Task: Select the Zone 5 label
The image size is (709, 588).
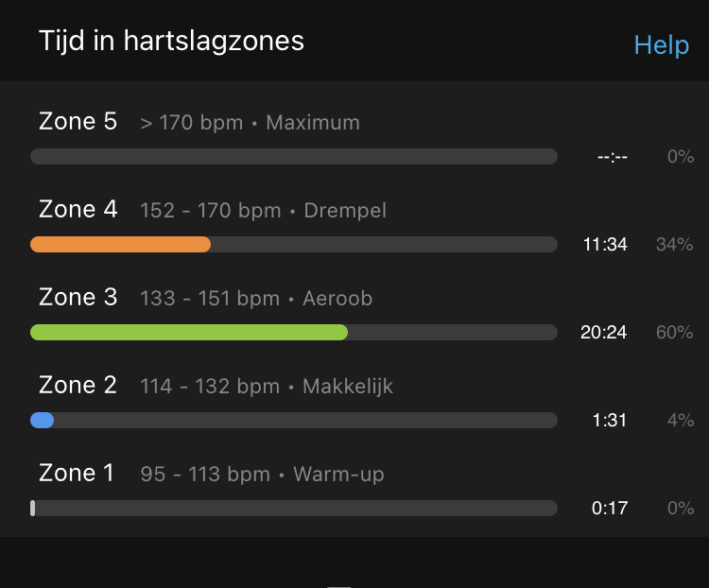Action: point(78,121)
